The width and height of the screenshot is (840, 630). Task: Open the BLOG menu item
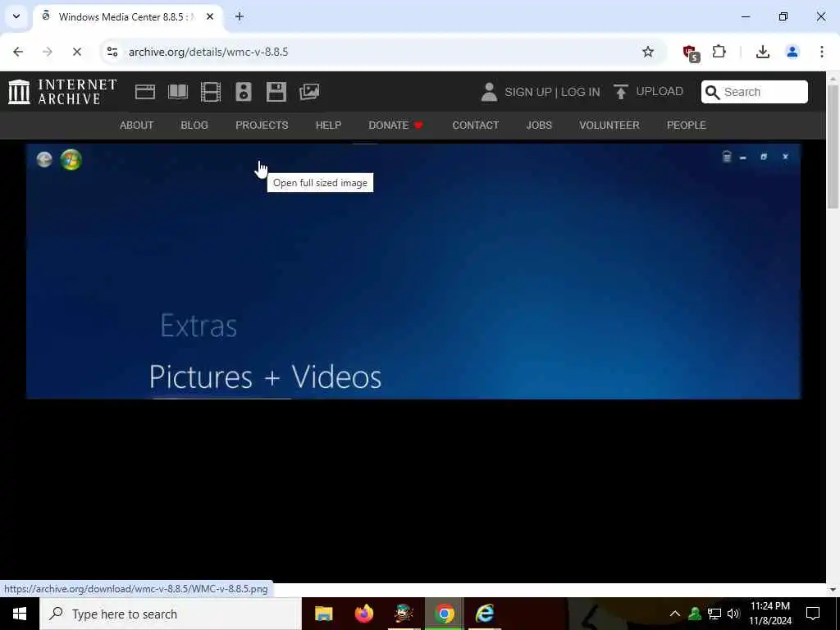[194, 125]
